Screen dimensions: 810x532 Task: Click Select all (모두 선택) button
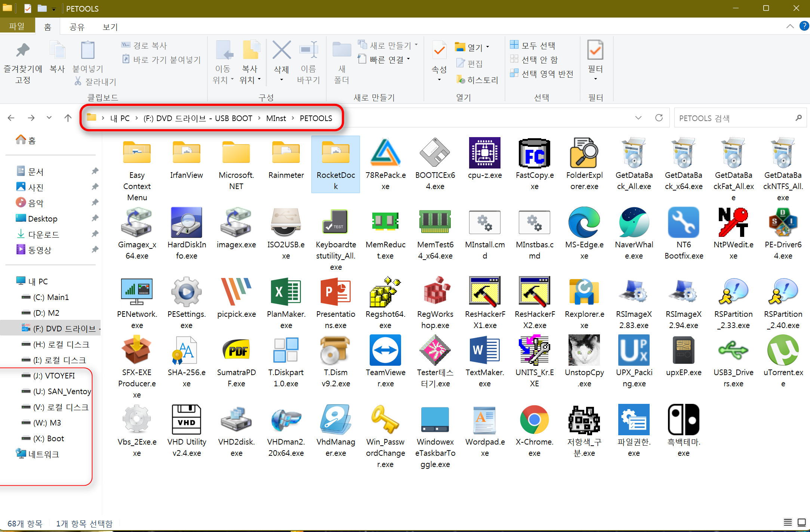pyautogui.click(x=533, y=45)
